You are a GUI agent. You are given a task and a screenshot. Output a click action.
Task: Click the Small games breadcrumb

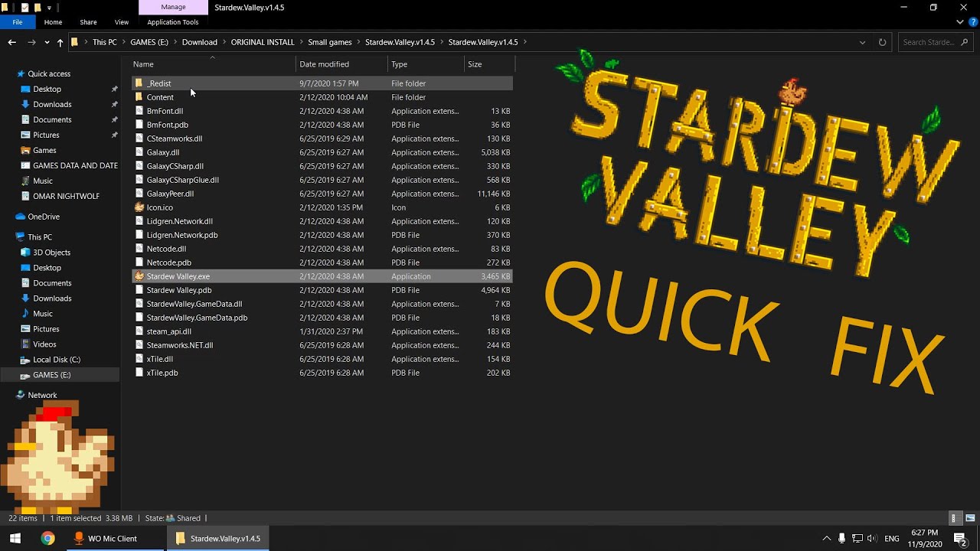(x=330, y=42)
